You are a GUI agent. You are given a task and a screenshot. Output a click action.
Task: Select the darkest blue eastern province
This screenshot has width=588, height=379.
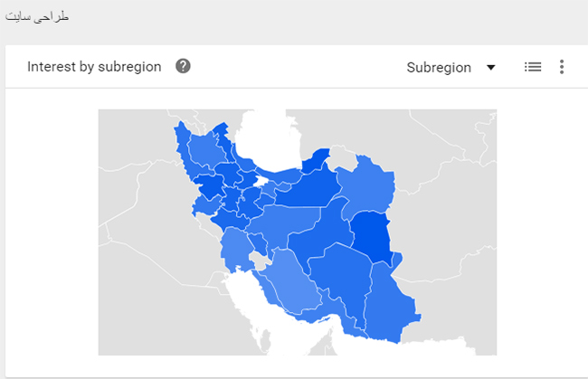point(371,233)
